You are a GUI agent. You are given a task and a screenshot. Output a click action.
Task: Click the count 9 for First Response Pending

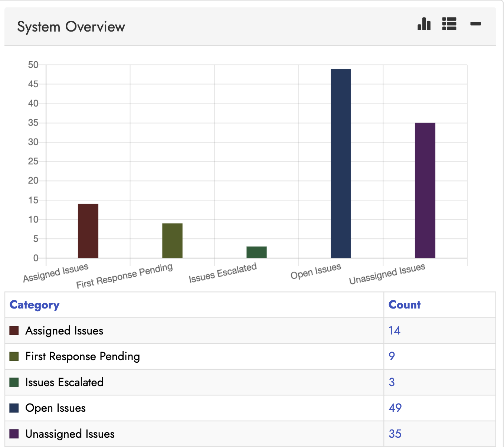click(x=392, y=356)
